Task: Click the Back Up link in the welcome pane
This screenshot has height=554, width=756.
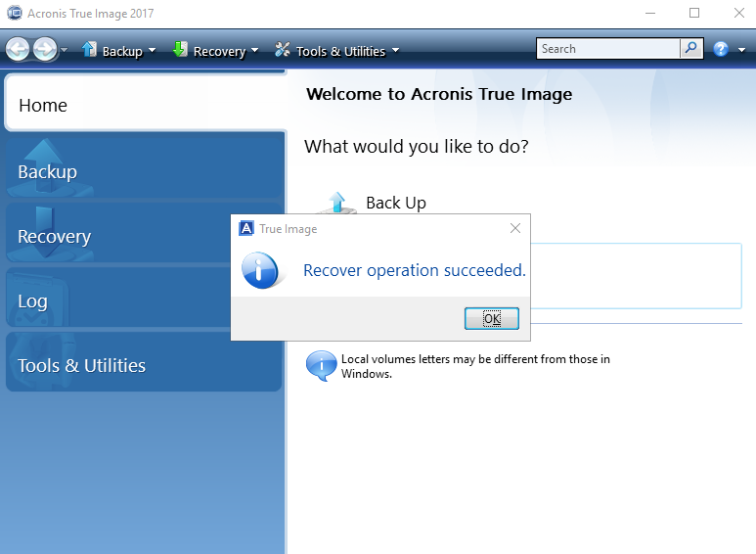Action: (396, 203)
